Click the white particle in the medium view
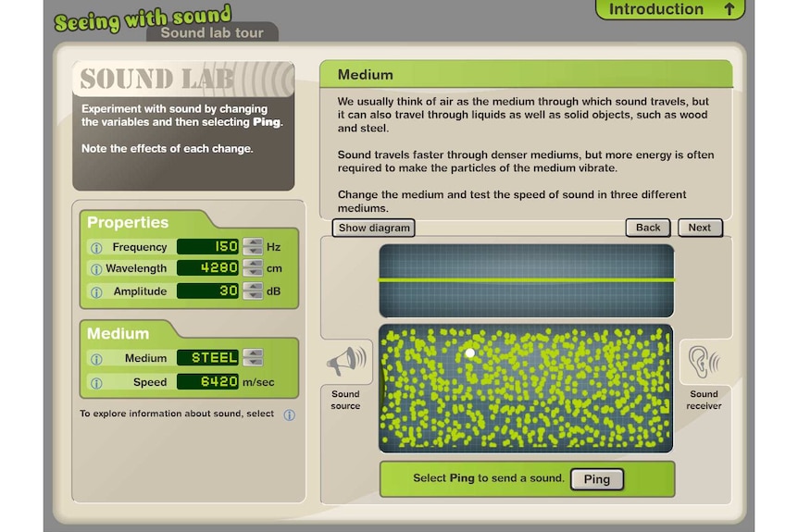 [470, 353]
